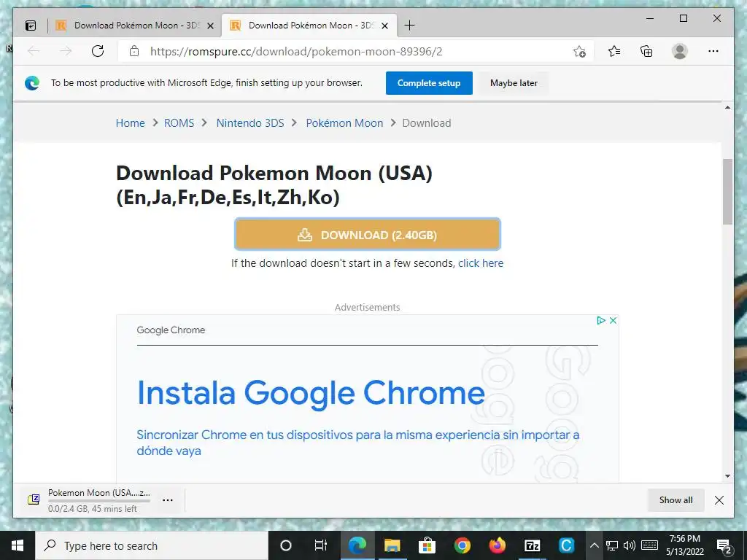Click the 'click here' download link
The width and height of the screenshot is (747, 560).
pos(481,262)
